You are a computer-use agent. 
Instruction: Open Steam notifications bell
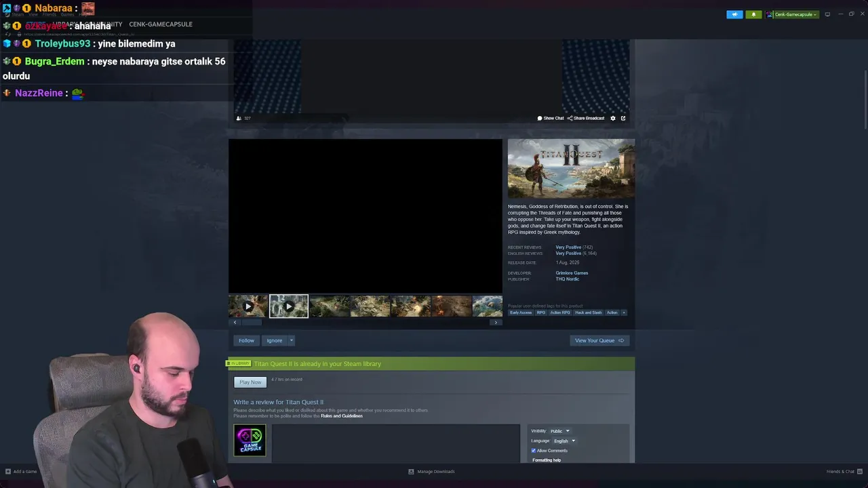click(x=753, y=14)
